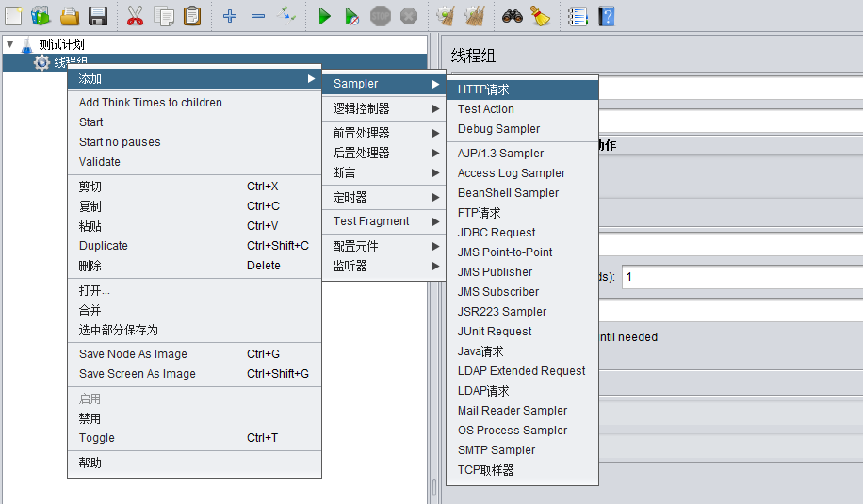Click the Copy toolbar icon

click(164, 16)
